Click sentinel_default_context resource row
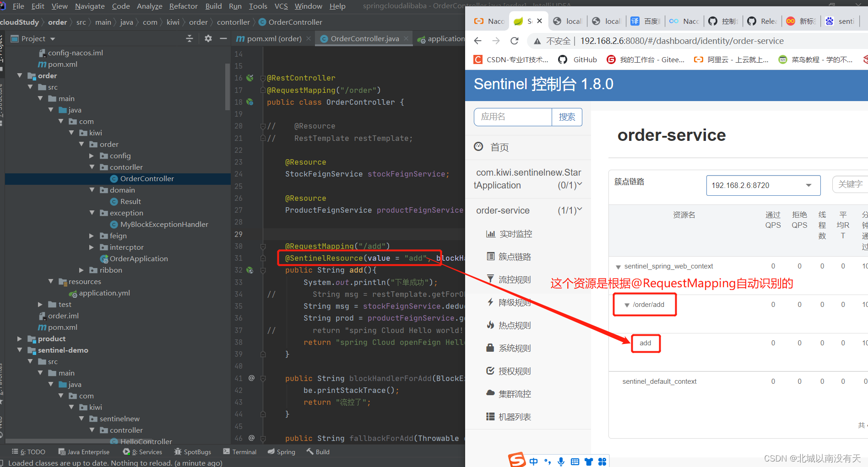Screen dimensions: 868x467 click(x=659, y=381)
